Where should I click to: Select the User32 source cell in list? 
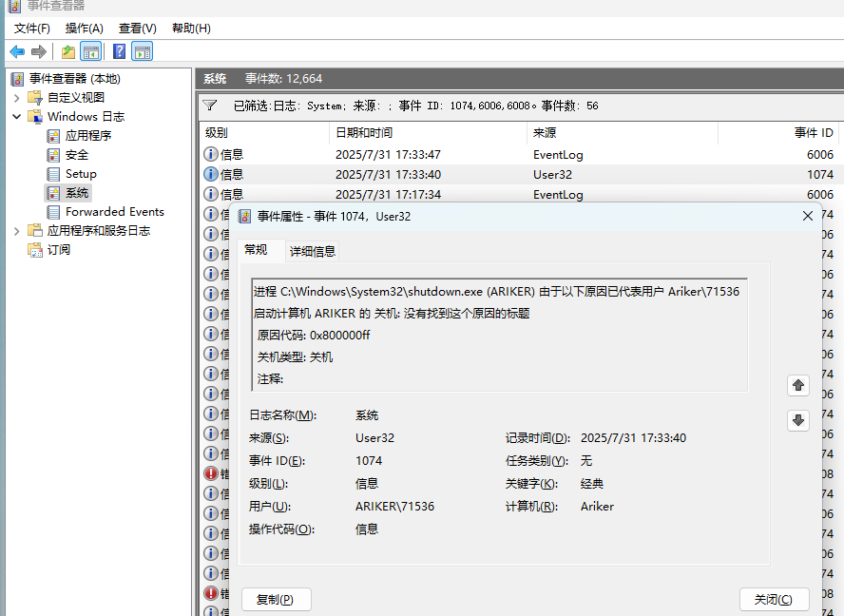coord(553,175)
